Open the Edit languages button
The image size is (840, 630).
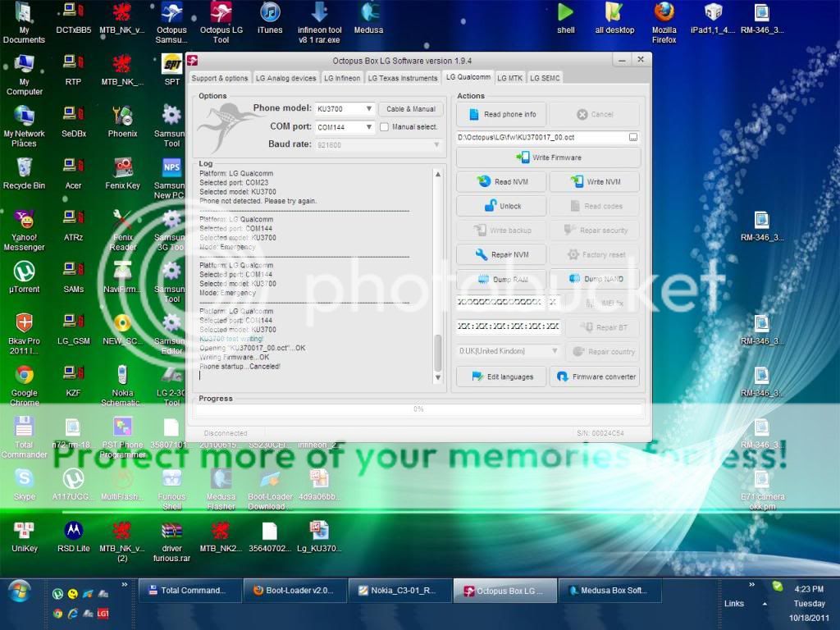pyautogui.click(x=501, y=377)
